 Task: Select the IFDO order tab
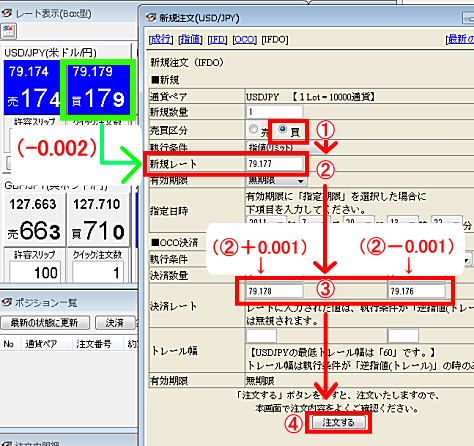click(275, 40)
